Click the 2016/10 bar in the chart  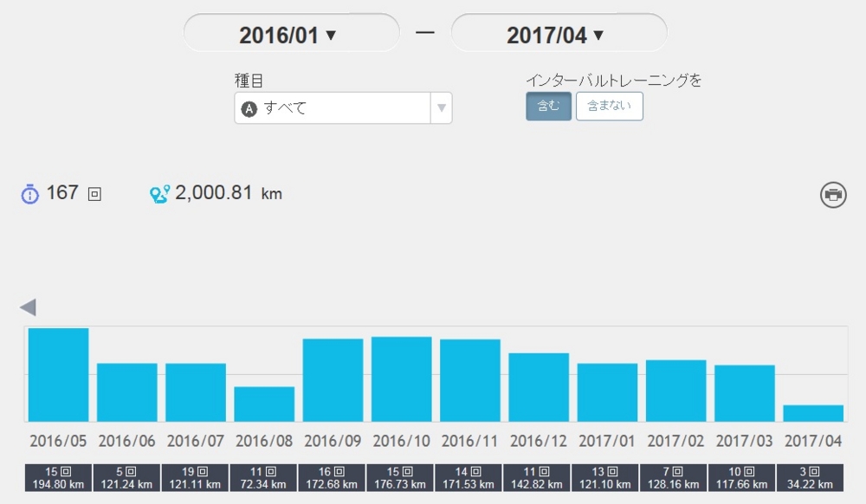(402, 379)
